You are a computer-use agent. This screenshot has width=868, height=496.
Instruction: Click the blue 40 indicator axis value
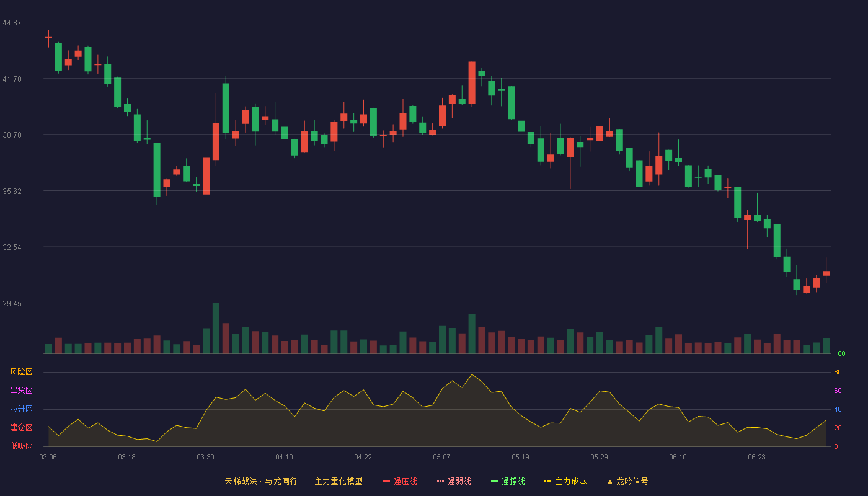838,409
